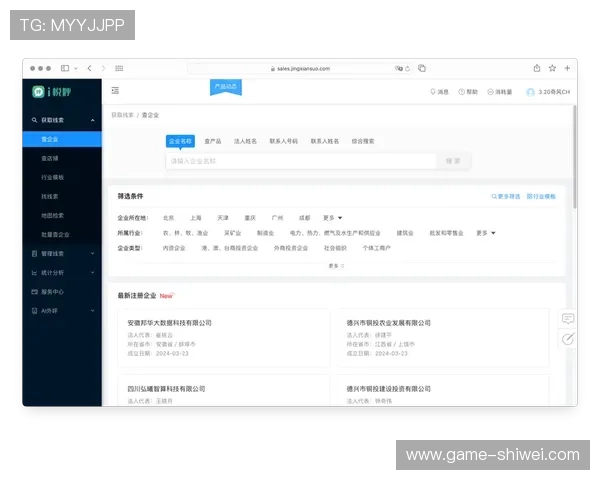Screen dimensions: 600x480
Task: Reload the page with the refresh icon
Action: coord(408,69)
